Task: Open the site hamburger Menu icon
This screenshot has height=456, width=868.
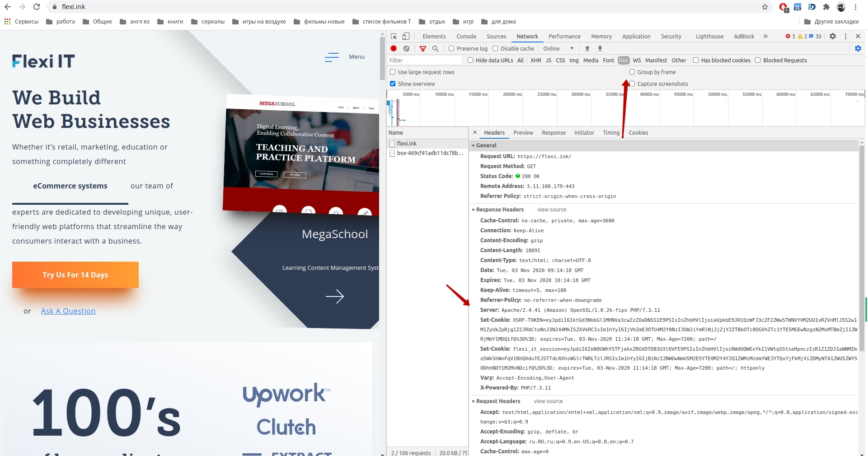Action: [x=332, y=57]
